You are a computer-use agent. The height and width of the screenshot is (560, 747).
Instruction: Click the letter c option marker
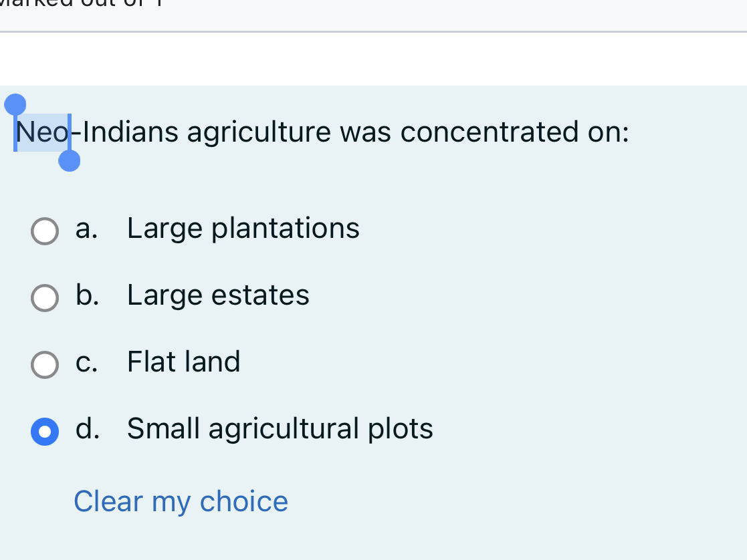[86, 362]
